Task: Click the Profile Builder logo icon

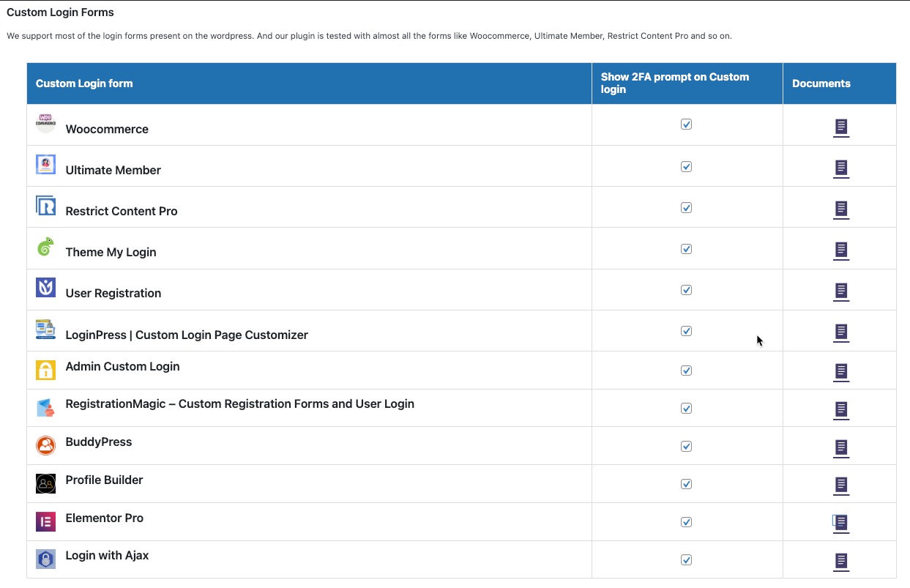Action: pos(45,483)
